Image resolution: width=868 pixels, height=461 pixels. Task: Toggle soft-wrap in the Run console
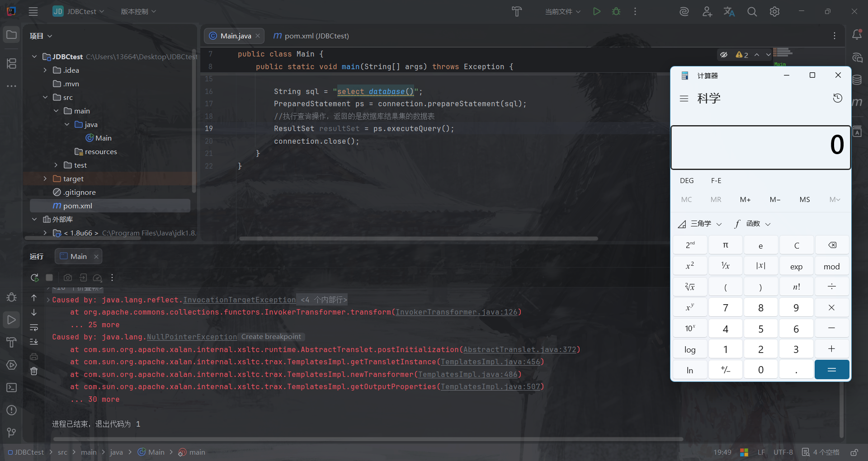pos(34,327)
